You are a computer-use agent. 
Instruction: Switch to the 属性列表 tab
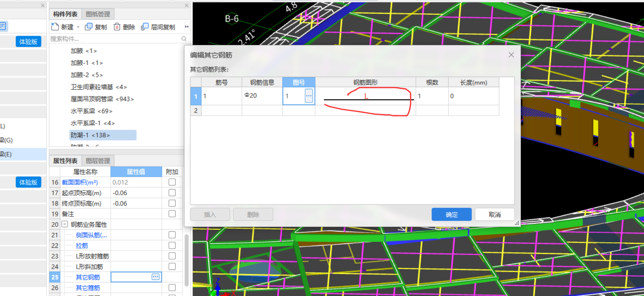tap(65, 161)
